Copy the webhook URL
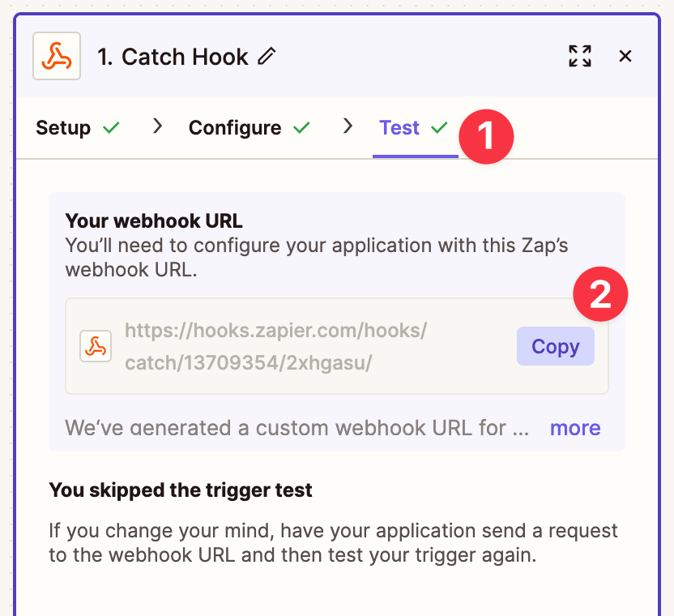Image resolution: width=674 pixels, height=616 pixels. coord(555,347)
